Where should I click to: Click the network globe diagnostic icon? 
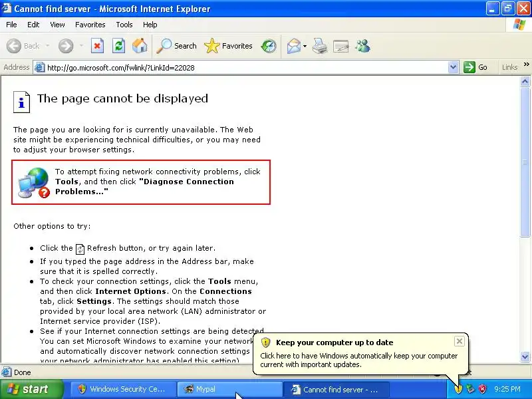click(34, 182)
